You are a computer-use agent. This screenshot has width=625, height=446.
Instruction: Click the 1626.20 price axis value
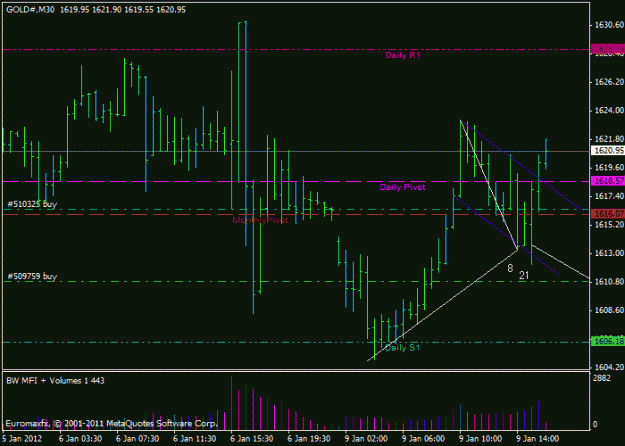coord(609,82)
